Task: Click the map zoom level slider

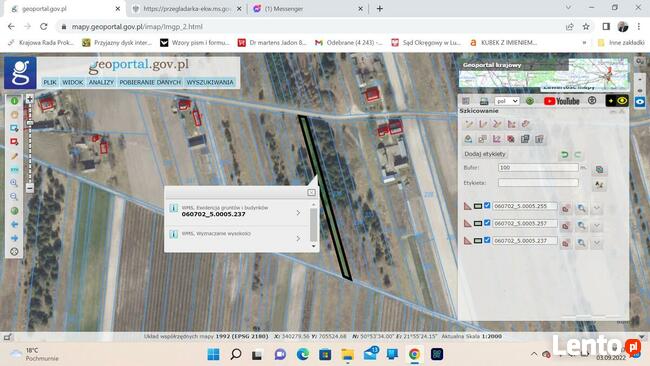Action: point(30,143)
